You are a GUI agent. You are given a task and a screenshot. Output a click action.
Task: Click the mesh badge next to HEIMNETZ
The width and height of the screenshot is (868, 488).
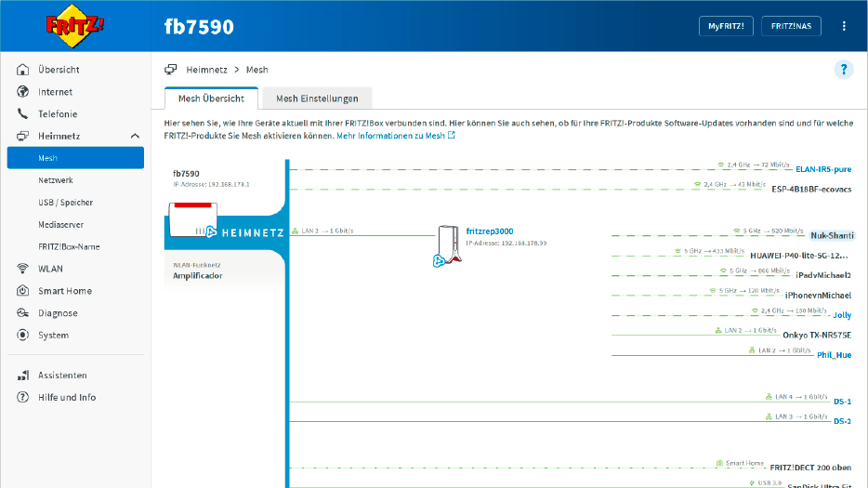pos(211,232)
